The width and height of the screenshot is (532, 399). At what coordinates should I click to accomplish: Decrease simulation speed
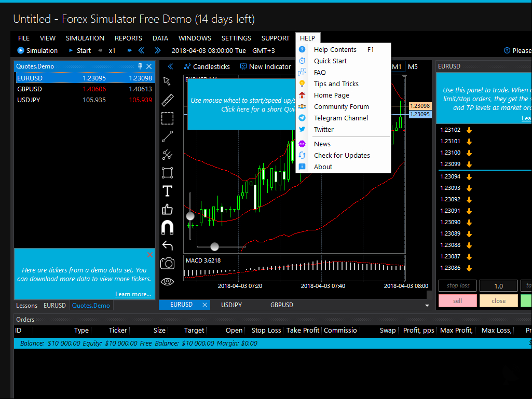coord(100,50)
